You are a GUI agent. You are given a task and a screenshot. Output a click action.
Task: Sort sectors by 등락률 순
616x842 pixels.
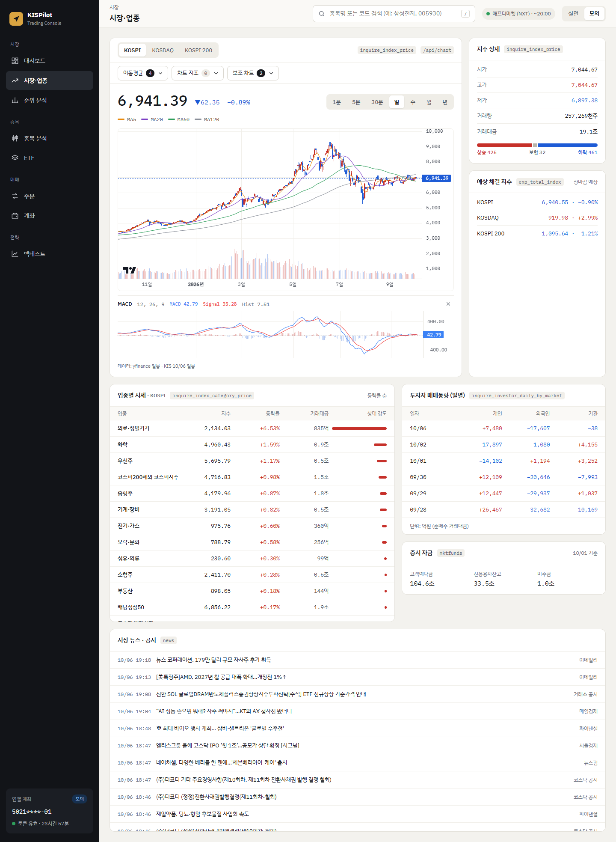(x=377, y=396)
